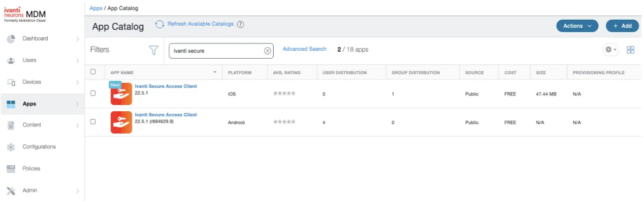Toggle the select-all checkbox in table header

[x=93, y=72]
